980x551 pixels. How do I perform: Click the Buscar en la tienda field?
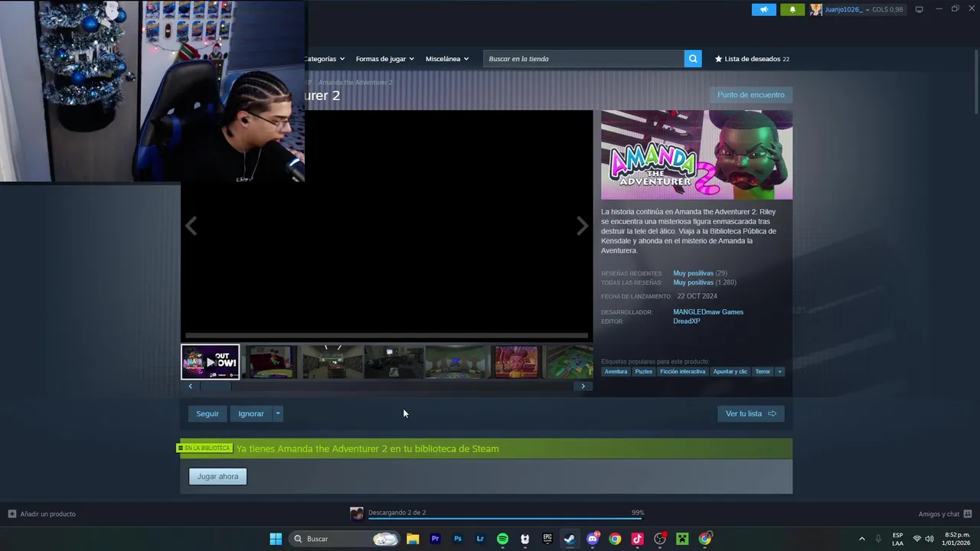click(x=583, y=59)
